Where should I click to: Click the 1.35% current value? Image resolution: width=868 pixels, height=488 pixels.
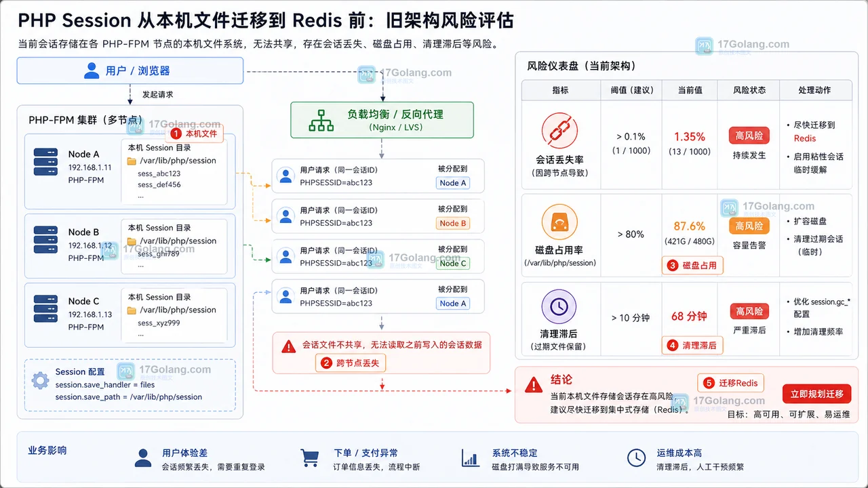pos(690,136)
